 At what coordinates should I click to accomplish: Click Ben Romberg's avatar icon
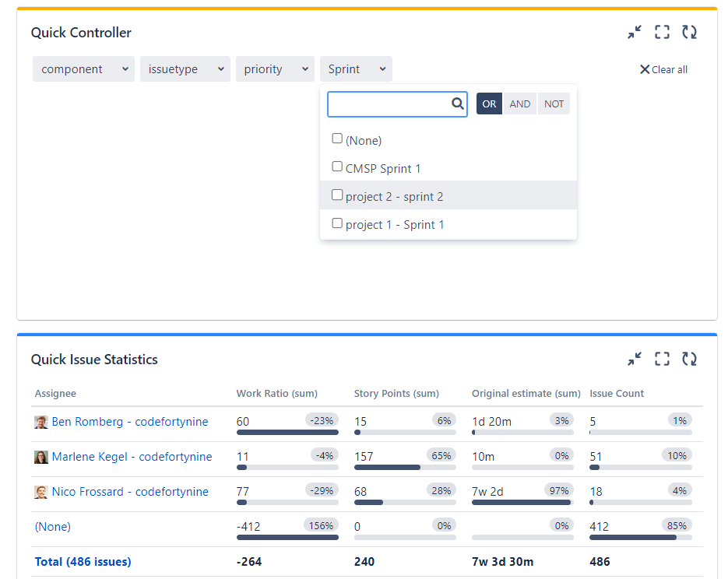(40, 421)
